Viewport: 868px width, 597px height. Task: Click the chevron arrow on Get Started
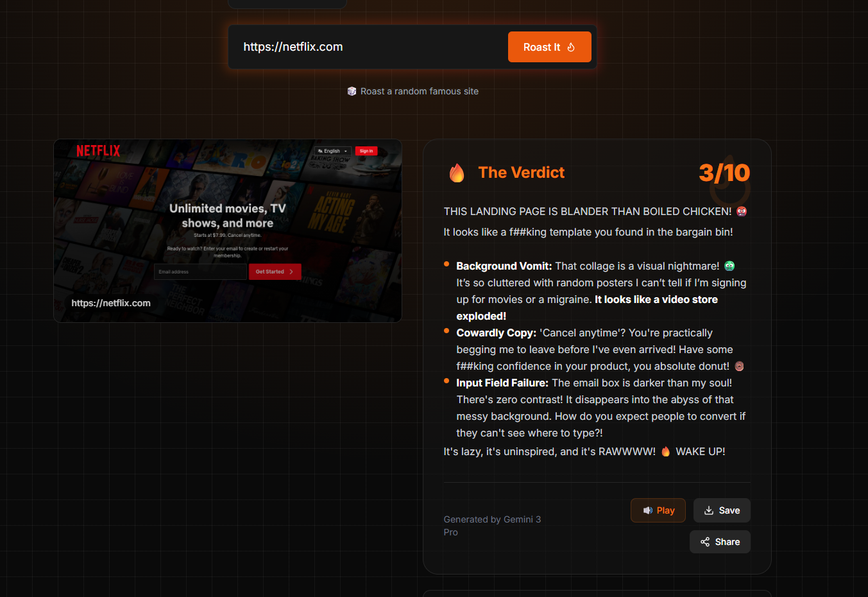291,272
